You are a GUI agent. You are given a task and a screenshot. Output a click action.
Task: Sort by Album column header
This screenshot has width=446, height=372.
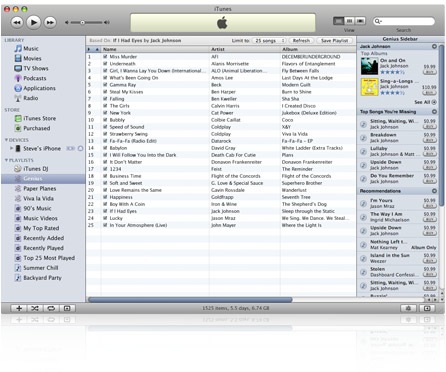(318, 49)
